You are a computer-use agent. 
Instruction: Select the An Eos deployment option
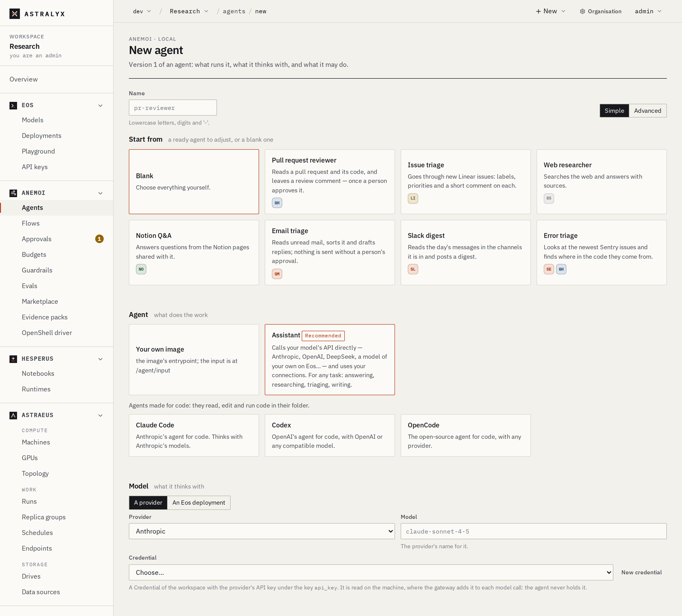click(199, 503)
